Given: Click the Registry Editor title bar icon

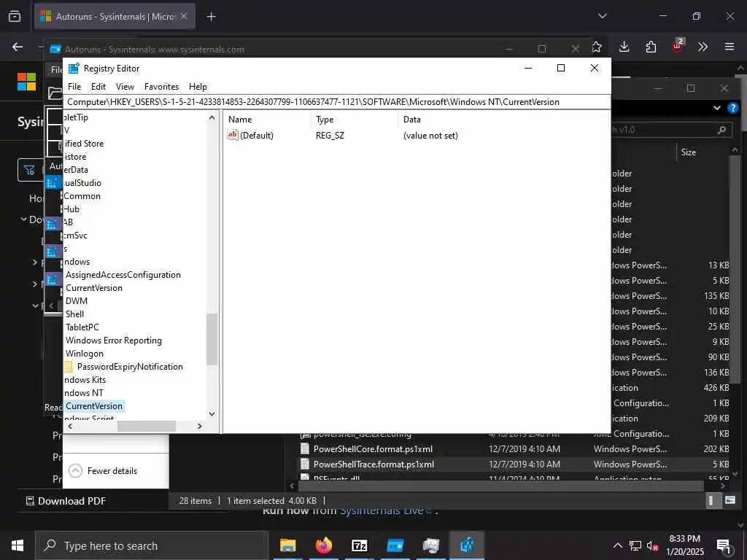Looking at the screenshot, I should 74,68.
